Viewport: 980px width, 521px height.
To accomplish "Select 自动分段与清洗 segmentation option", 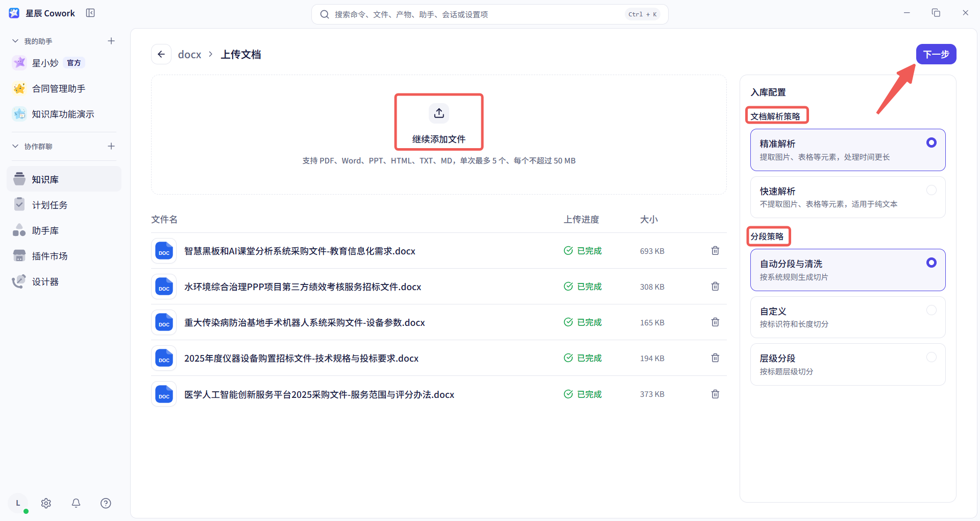I will [x=848, y=270].
